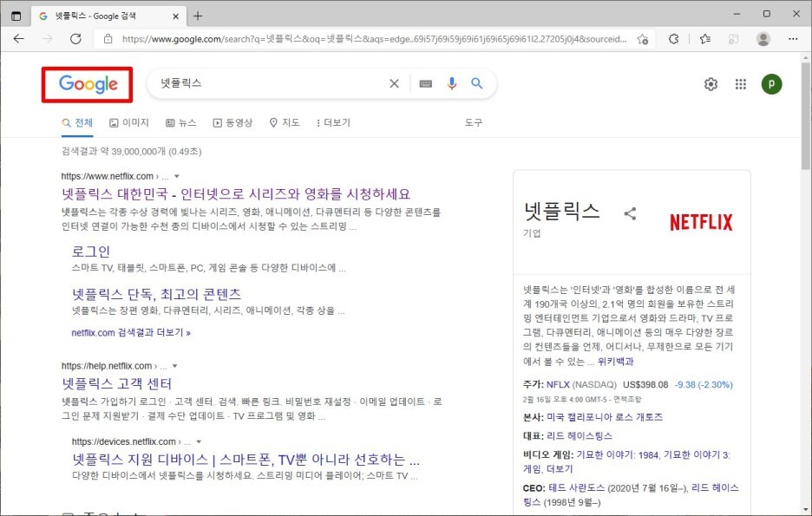
Task: Open browser profile avatar
Action: 763,39
